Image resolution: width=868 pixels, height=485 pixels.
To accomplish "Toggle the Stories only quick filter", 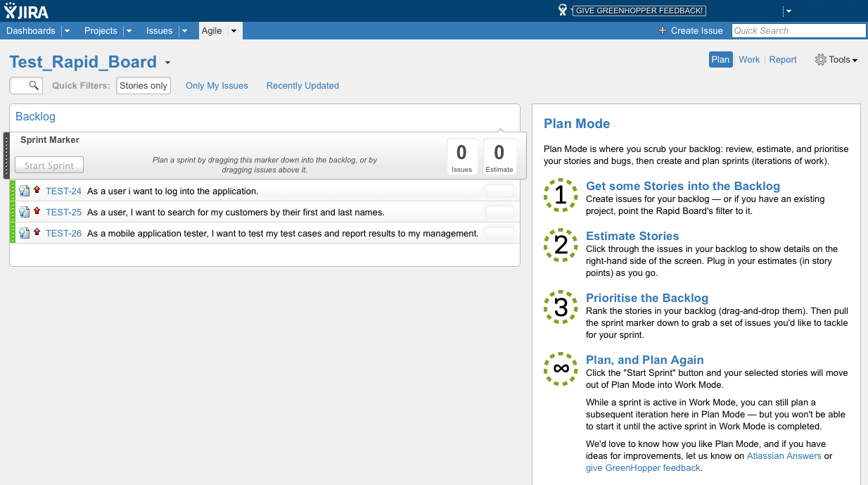I will 143,85.
